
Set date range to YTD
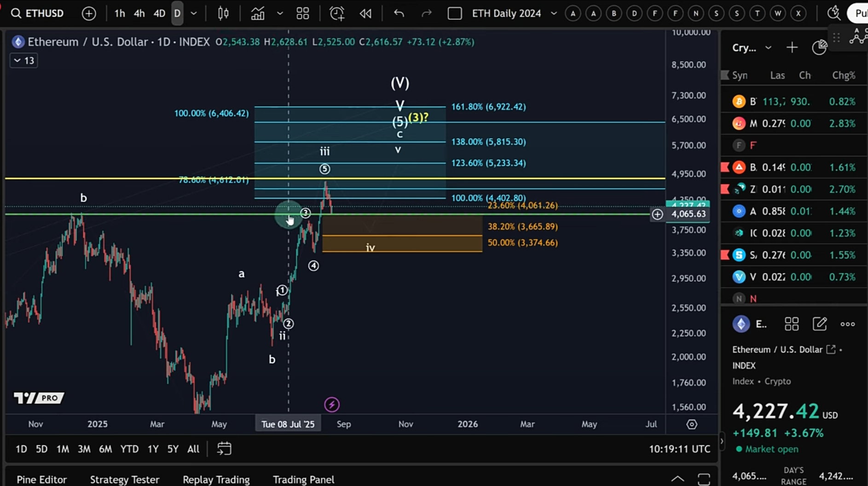(129, 449)
